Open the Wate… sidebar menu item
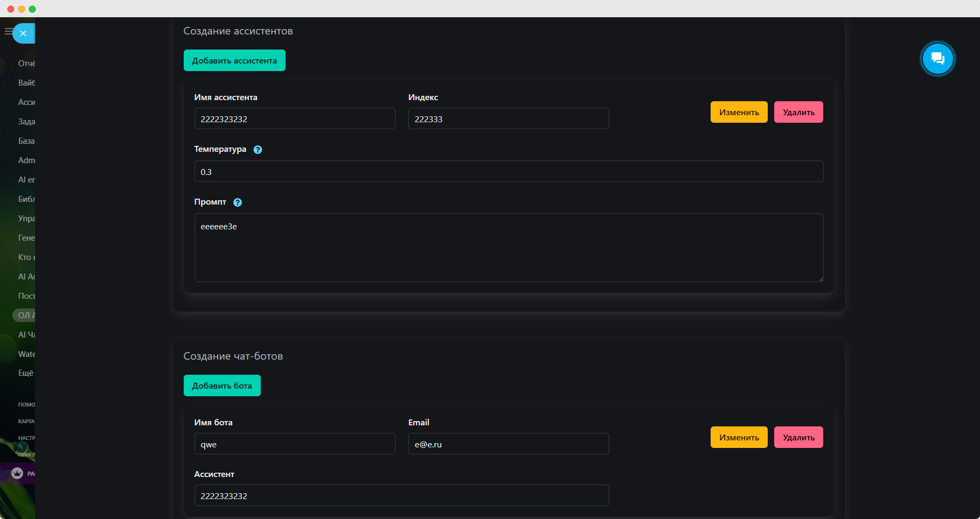 point(26,354)
